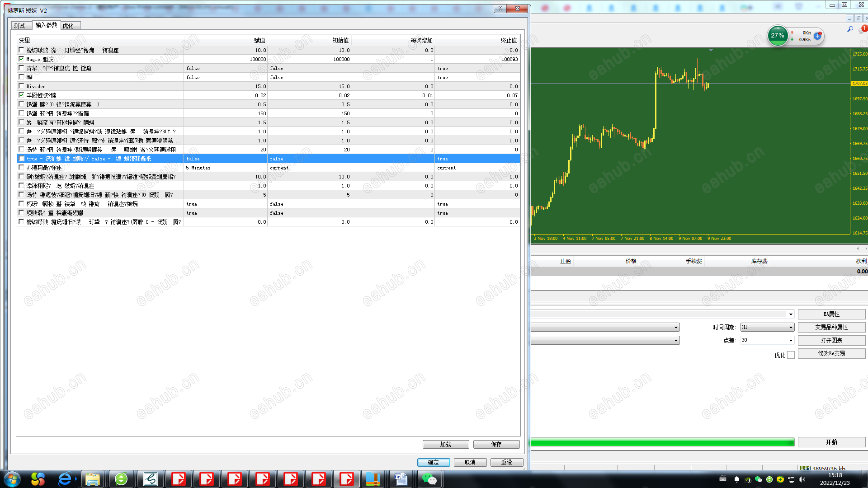Click the 开始 start button
Screen dimensions: 868x488
click(x=831, y=442)
